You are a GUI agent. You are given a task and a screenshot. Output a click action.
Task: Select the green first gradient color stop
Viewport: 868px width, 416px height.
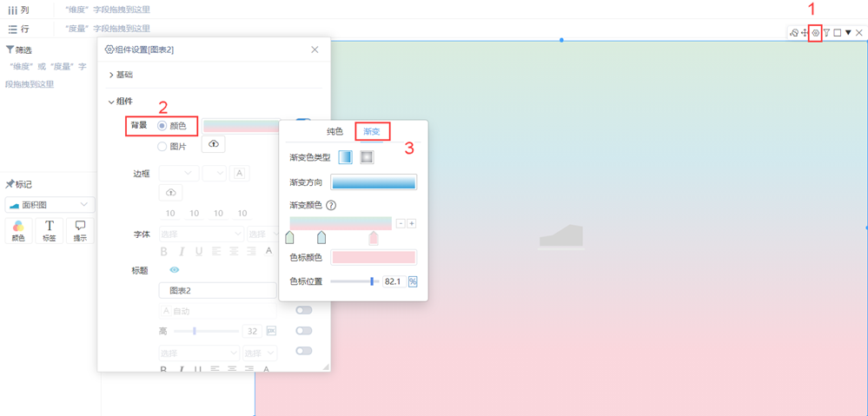pos(289,238)
